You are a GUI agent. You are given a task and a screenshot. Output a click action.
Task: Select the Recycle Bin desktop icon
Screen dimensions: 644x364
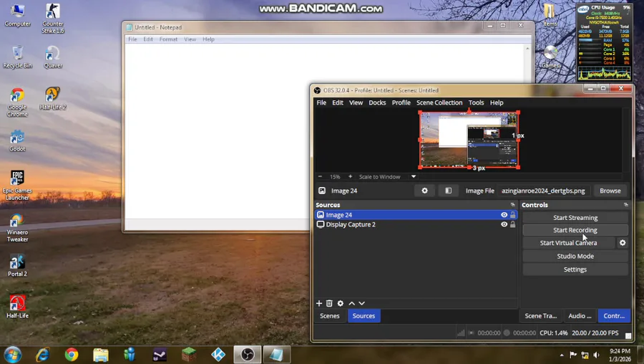tap(17, 57)
